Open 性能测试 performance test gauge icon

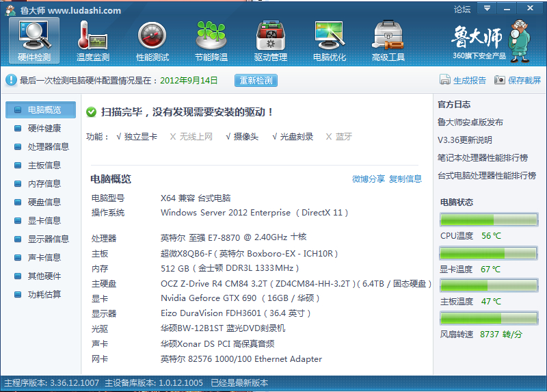152,40
